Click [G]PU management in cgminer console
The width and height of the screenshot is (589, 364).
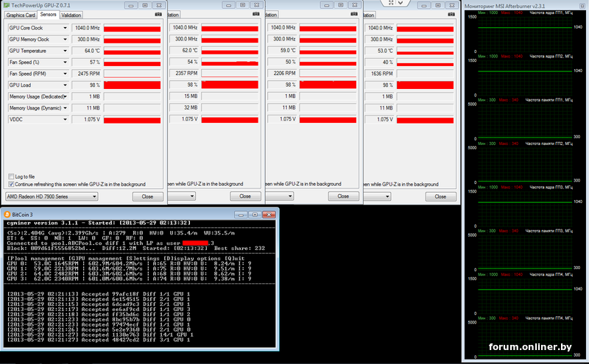(x=95, y=259)
